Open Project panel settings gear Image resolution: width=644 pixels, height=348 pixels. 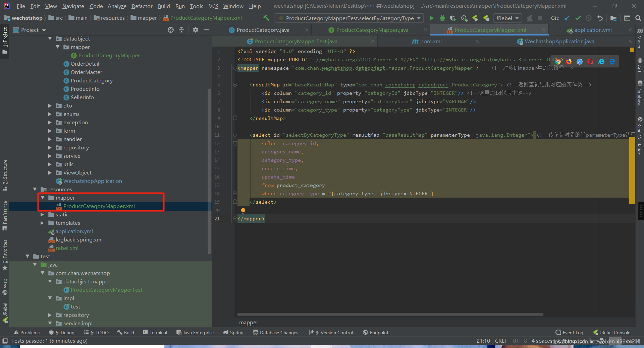[x=196, y=30]
